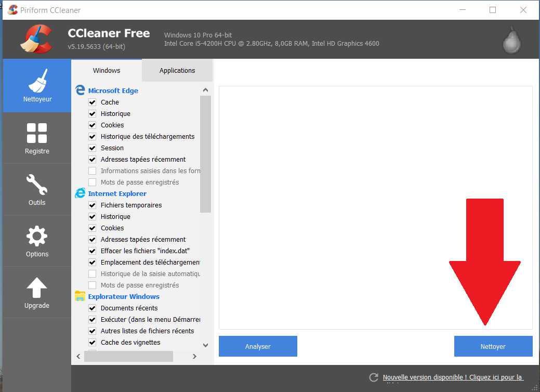
Task: Uncheck Documents récents
Action: [93, 308]
